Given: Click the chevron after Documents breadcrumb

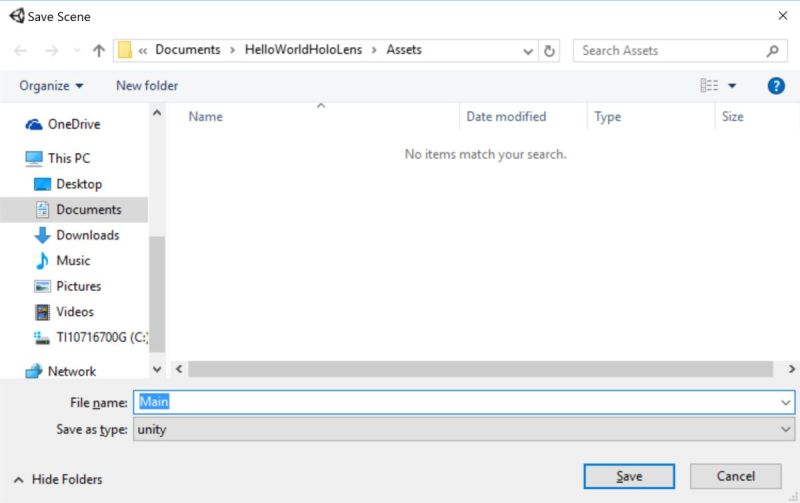Looking at the screenshot, I should click(x=233, y=50).
